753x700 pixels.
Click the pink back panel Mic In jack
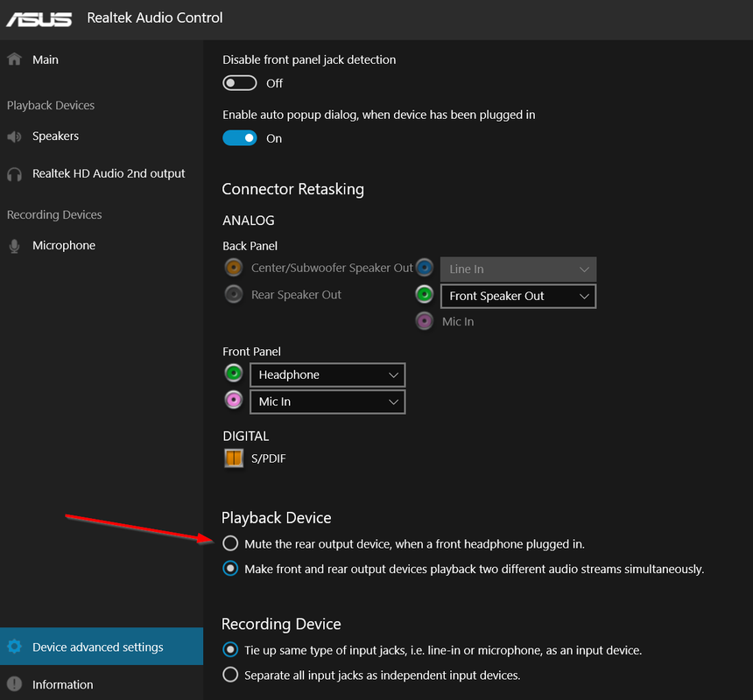tap(425, 321)
